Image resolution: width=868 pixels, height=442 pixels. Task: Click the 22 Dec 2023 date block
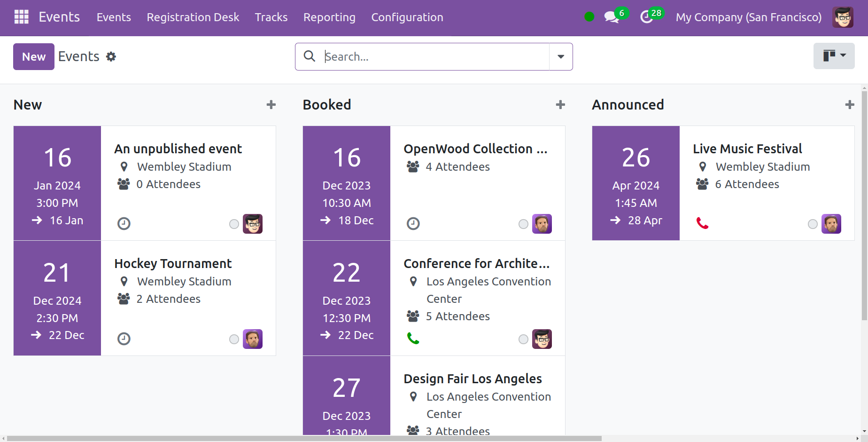(x=347, y=298)
